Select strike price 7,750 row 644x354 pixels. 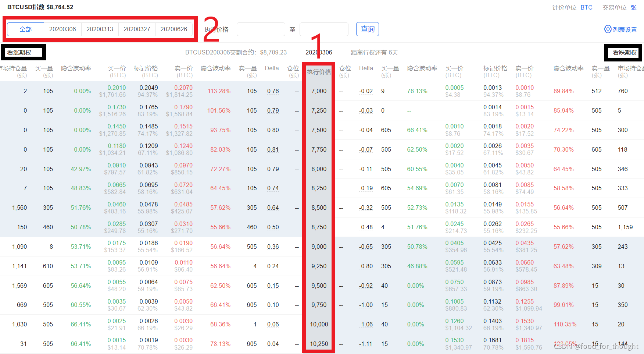(319, 149)
